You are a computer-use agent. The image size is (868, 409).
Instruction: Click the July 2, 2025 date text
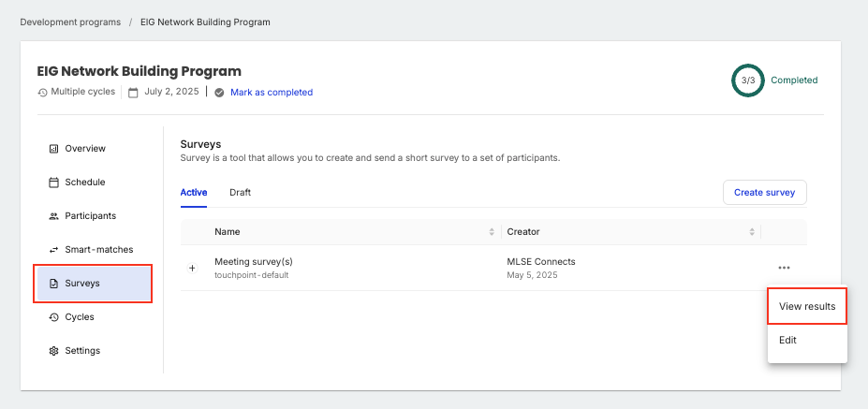171,92
